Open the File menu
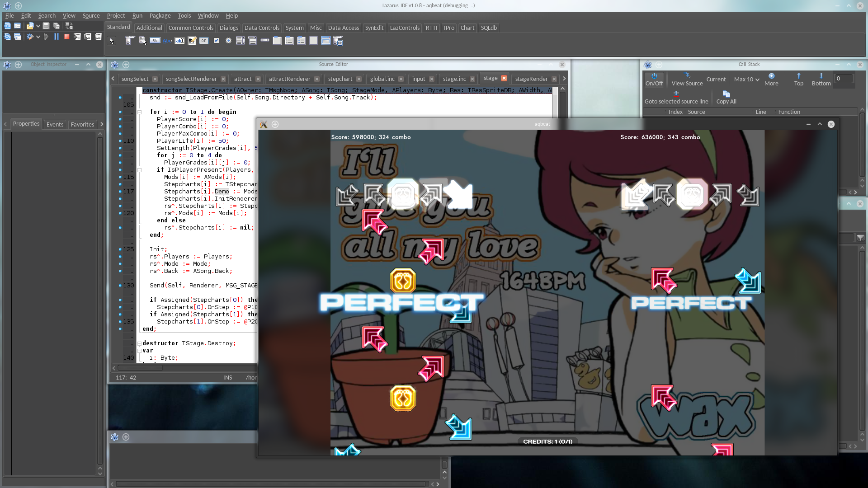The width and height of the screenshot is (868, 488). click(x=9, y=15)
